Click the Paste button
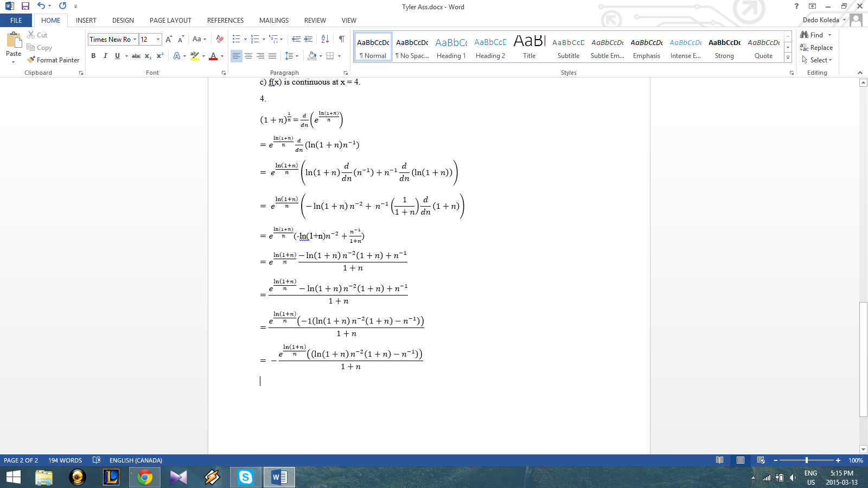The image size is (868, 488). pos(14,47)
